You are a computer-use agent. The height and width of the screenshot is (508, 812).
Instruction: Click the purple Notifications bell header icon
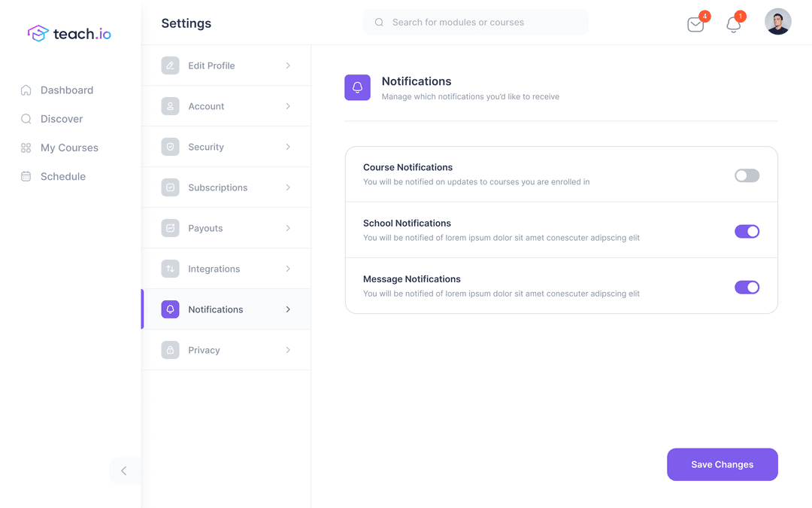pos(357,87)
